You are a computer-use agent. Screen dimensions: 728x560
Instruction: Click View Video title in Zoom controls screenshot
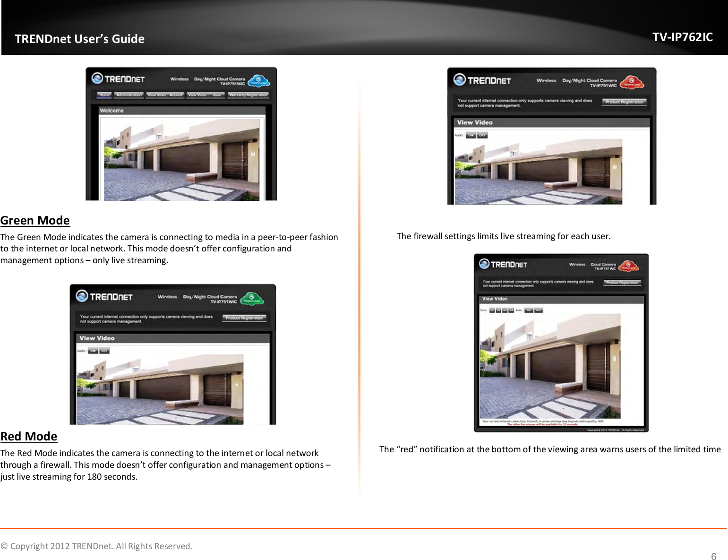point(495,299)
